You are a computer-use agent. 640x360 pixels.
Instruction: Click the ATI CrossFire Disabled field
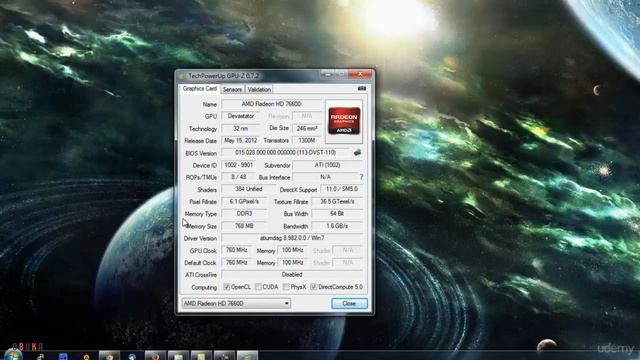click(x=292, y=275)
